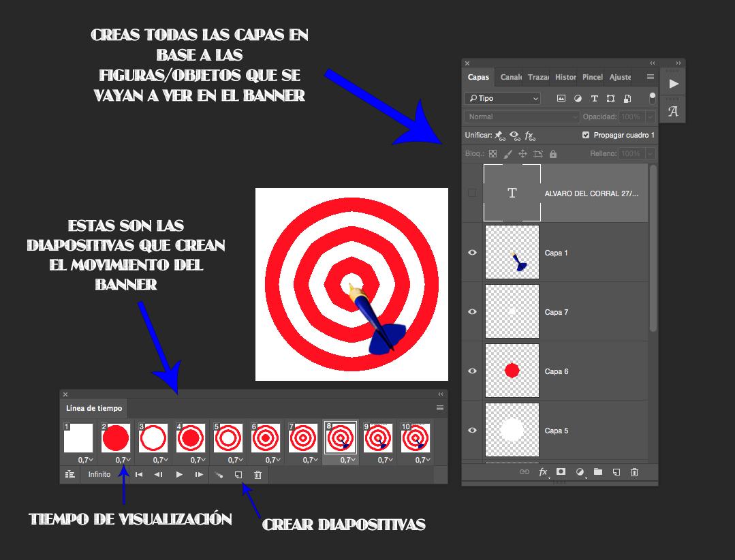Click the Tween animation frames icon
Screen dimensions: 735x560
(x=219, y=475)
